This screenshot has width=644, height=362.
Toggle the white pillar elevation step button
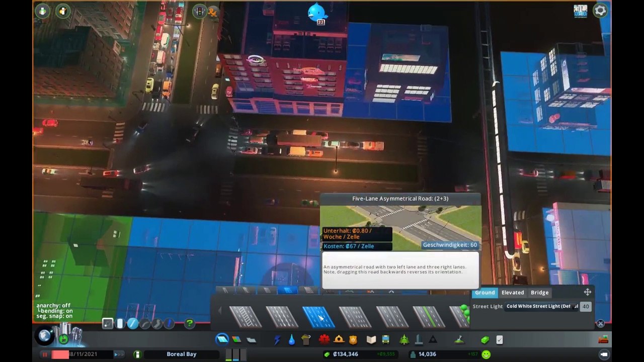click(x=120, y=324)
